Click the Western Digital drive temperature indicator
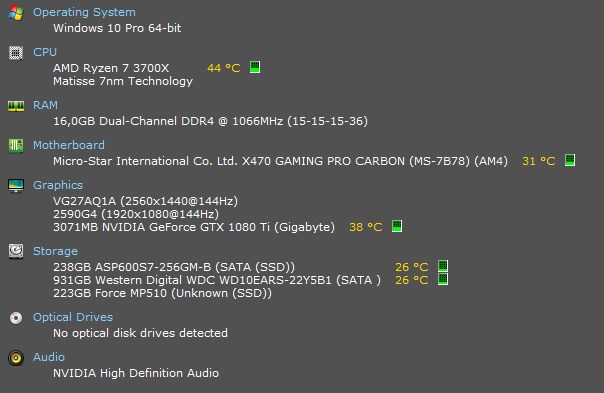 pos(443,279)
